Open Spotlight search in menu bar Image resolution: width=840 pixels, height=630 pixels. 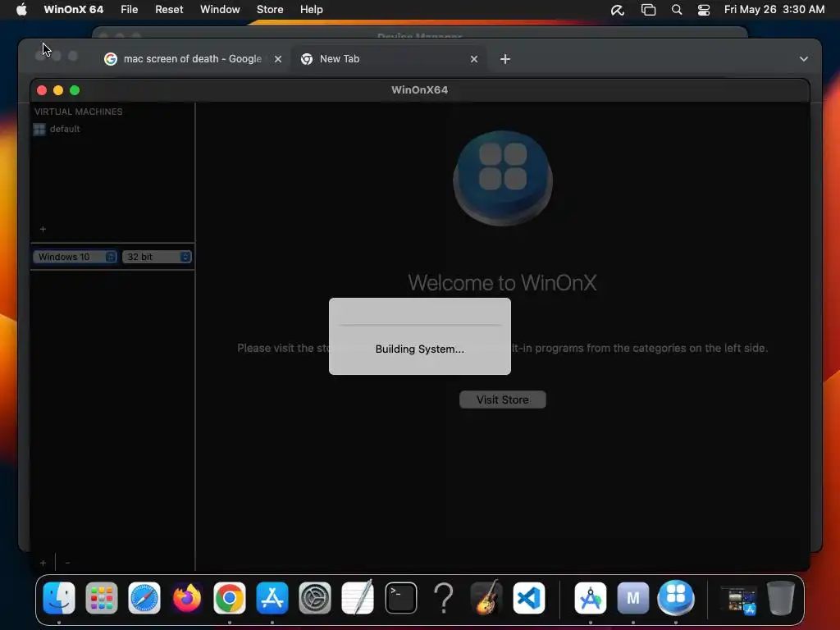(x=677, y=10)
